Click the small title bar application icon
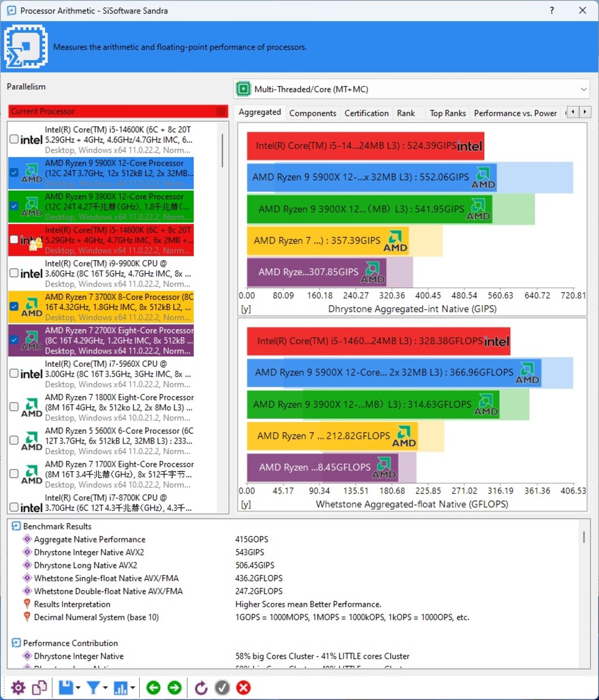 (x=11, y=10)
